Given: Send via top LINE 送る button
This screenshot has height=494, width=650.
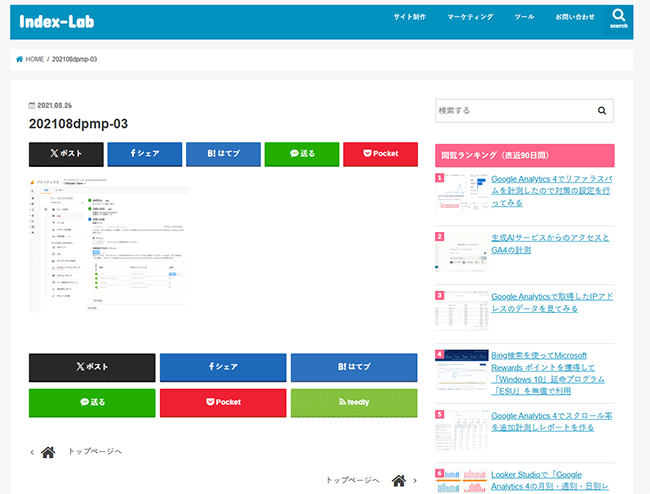Looking at the screenshot, I should tap(302, 154).
